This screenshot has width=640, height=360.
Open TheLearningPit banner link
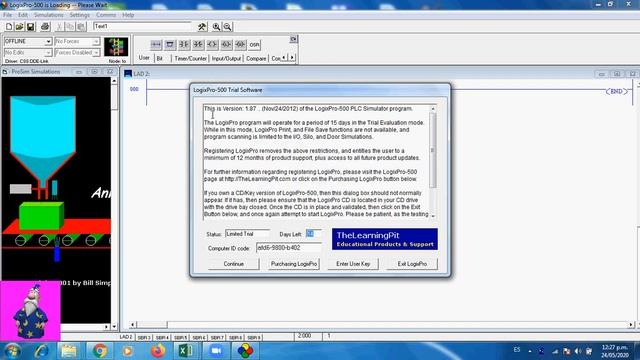[384, 239]
